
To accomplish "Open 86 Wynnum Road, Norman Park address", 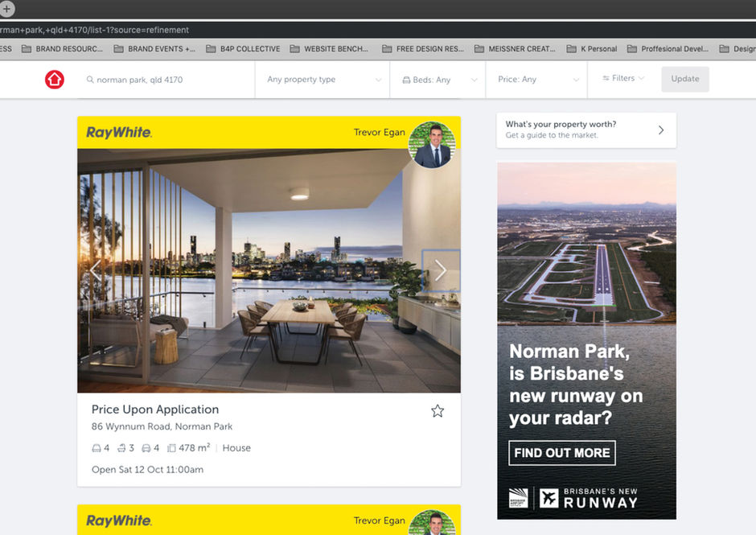I will pos(162,426).
